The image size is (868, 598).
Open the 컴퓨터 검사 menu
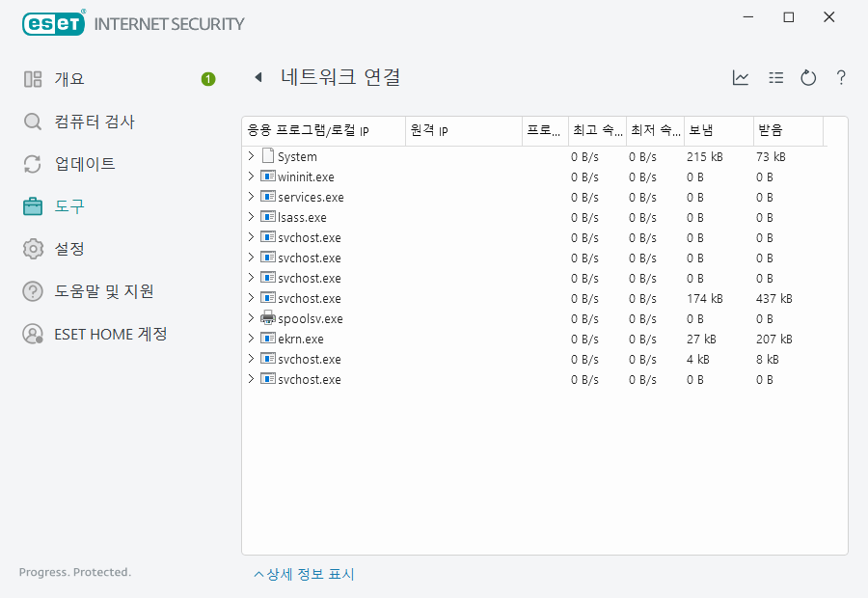(95, 122)
